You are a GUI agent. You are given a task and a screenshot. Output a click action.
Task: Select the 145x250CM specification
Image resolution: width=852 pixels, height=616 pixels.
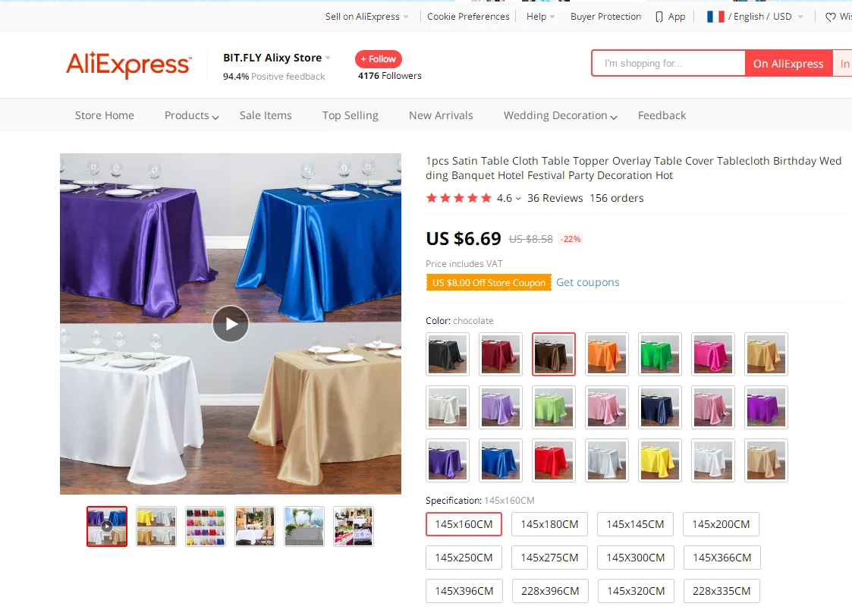pyautogui.click(x=464, y=558)
